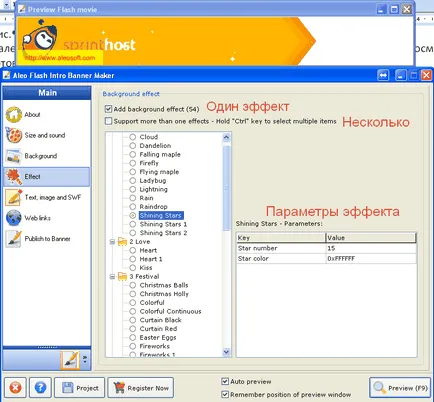Open help with the question mark icon

coord(40,388)
